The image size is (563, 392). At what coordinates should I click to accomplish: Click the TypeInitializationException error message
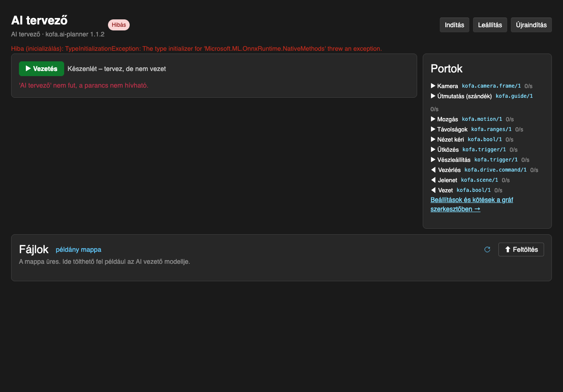tap(197, 48)
